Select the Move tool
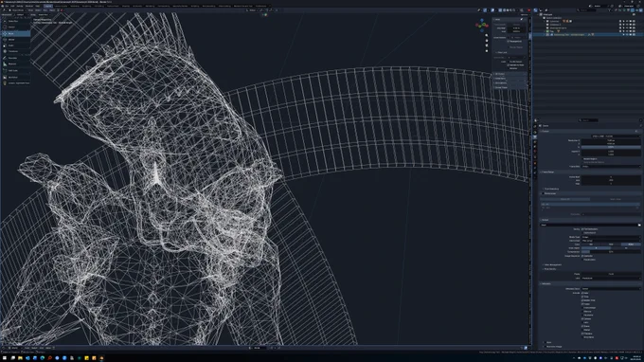The width and height of the screenshot is (644, 362). coord(15,34)
